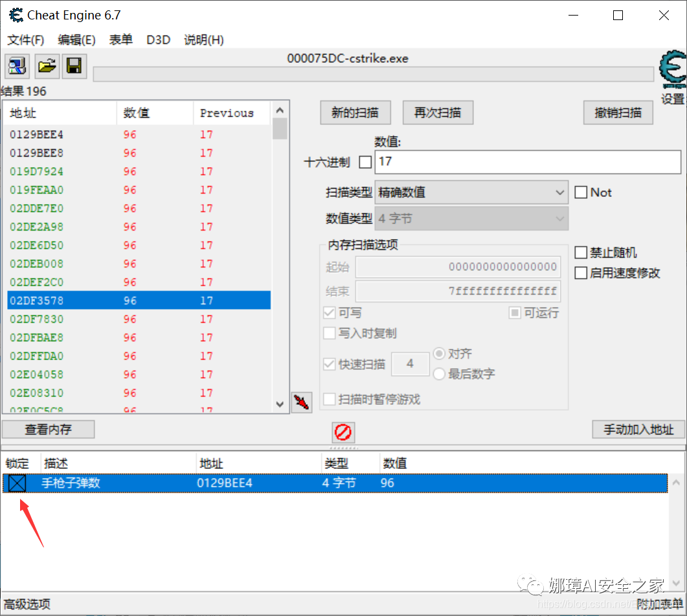Toggle the 可运行 executable checkbox
Screen dimensions: 687x616
514,313
